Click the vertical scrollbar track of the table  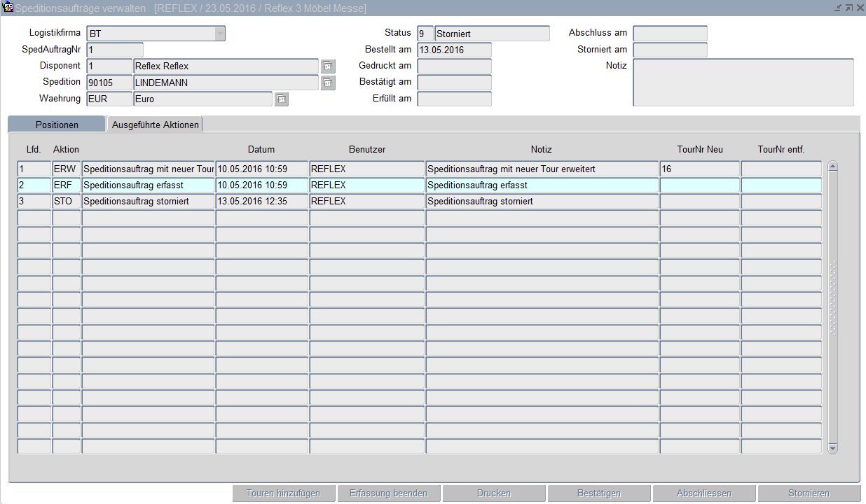point(832,378)
